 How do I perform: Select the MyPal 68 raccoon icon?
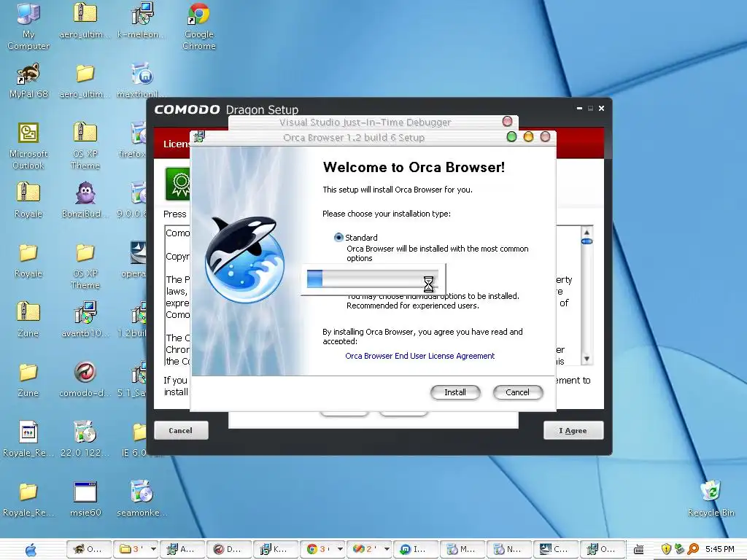tap(28, 81)
